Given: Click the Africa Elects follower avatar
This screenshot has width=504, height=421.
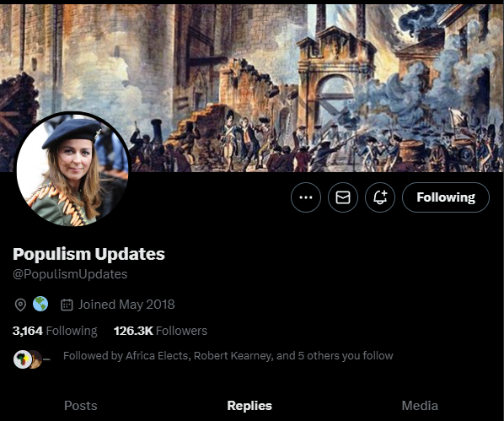Looking at the screenshot, I should pyautogui.click(x=22, y=359).
